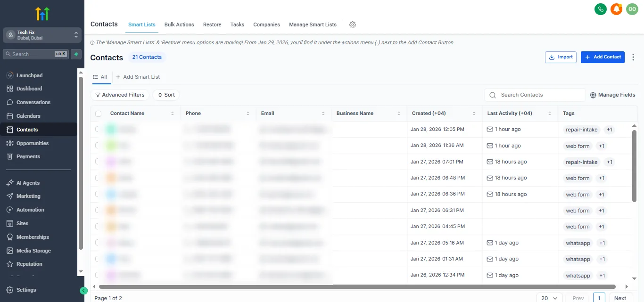This screenshot has width=644, height=302.
Task: Sort by the Phone column arrows
Action: pos(248,114)
